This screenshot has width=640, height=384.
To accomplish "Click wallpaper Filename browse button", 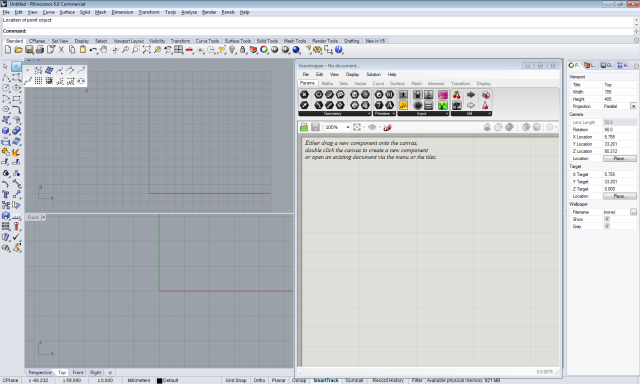I will 633,212.
